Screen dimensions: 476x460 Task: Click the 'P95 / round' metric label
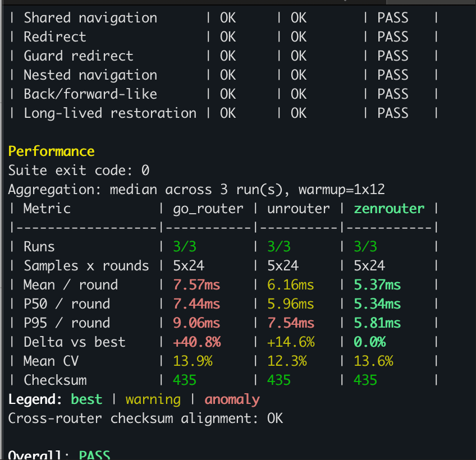[x=67, y=323]
